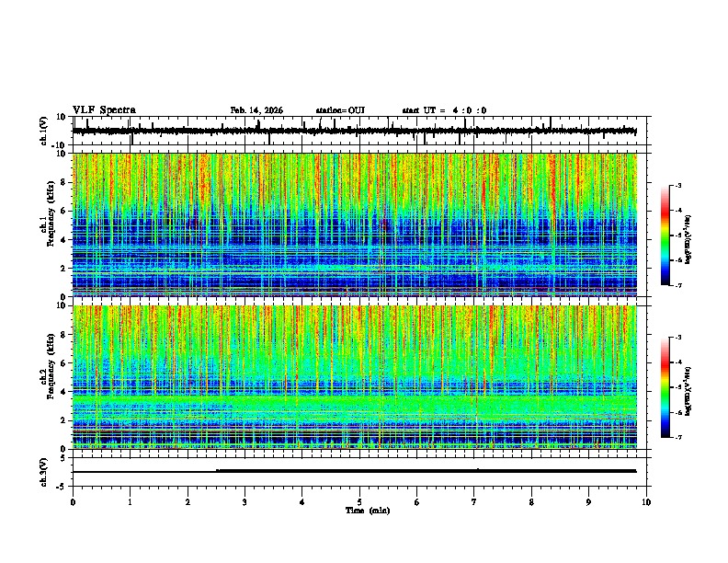Click the date 'Feb. 14, 2026'
This screenshot has width=728, height=563.
point(256,110)
